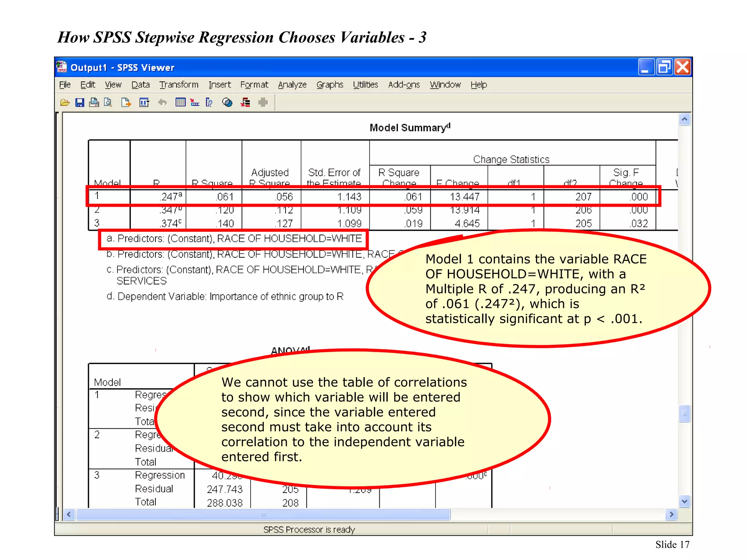The image size is (747, 560).
Task: Open the Graphs menu
Action: click(330, 85)
